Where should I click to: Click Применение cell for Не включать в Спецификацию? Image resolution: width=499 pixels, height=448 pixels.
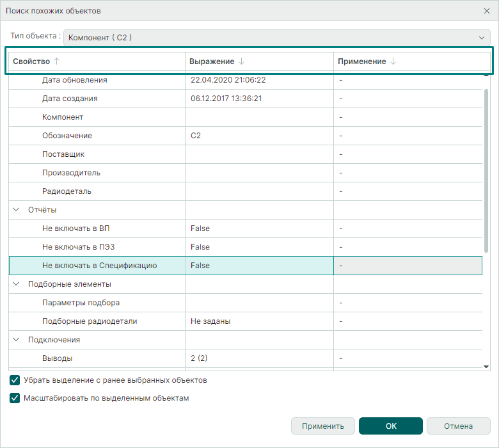click(407, 266)
